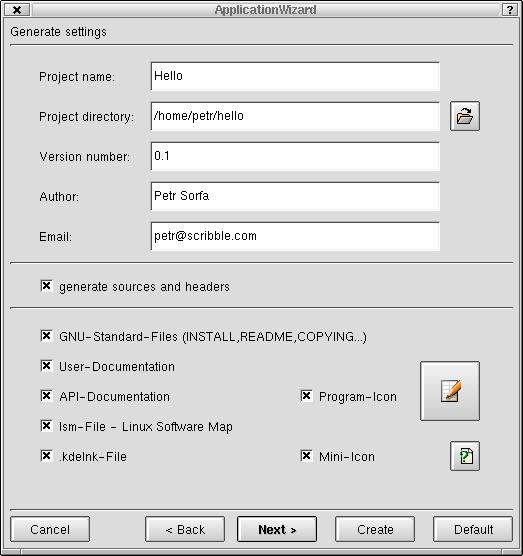Screen dimensions: 523x556
Task: Click the Create button
Action: (x=375, y=529)
